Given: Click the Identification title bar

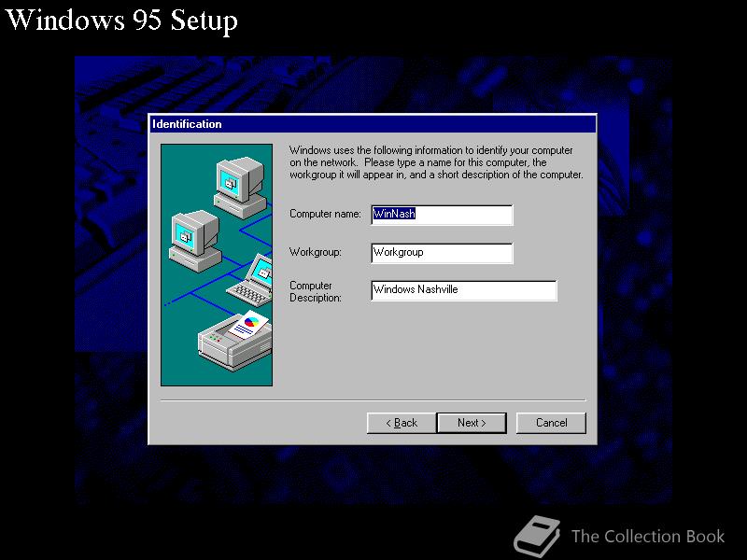Looking at the screenshot, I should click(373, 124).
